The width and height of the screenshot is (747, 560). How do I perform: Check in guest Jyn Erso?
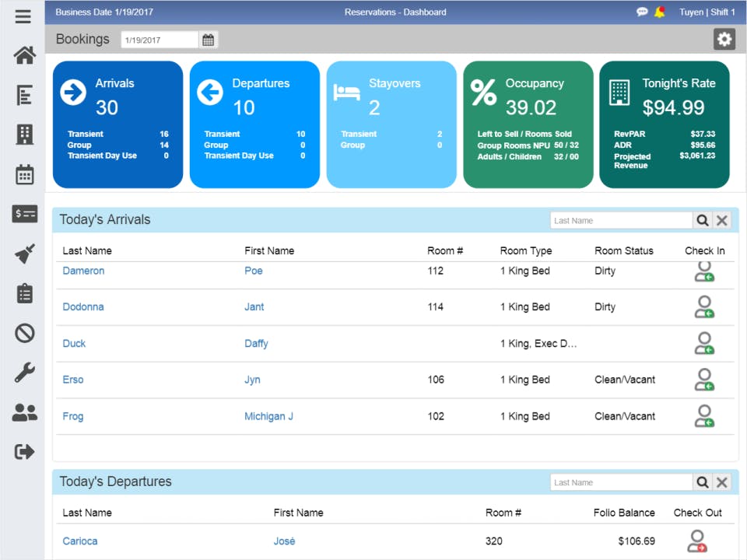coord(705,380)
